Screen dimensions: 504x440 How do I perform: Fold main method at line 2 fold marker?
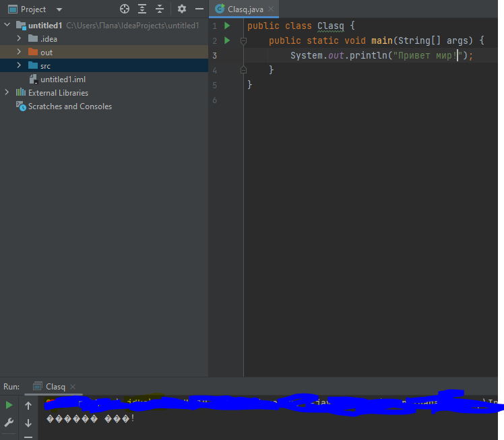[243, 40]
